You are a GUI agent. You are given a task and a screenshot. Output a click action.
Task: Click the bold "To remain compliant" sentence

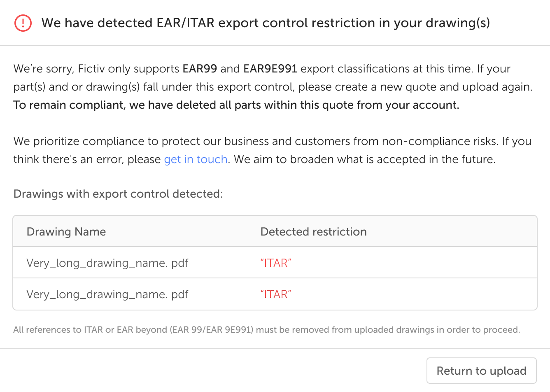click(236, 105)
